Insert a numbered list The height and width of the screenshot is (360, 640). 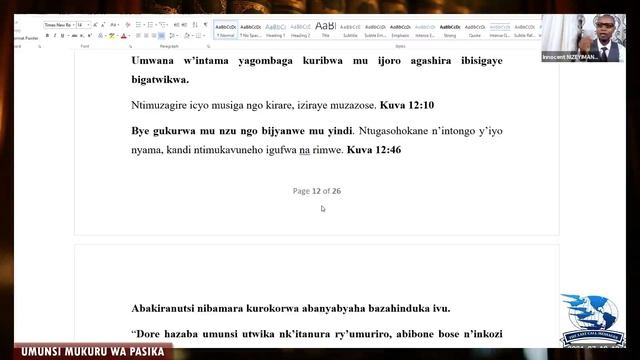click(151, 25)
